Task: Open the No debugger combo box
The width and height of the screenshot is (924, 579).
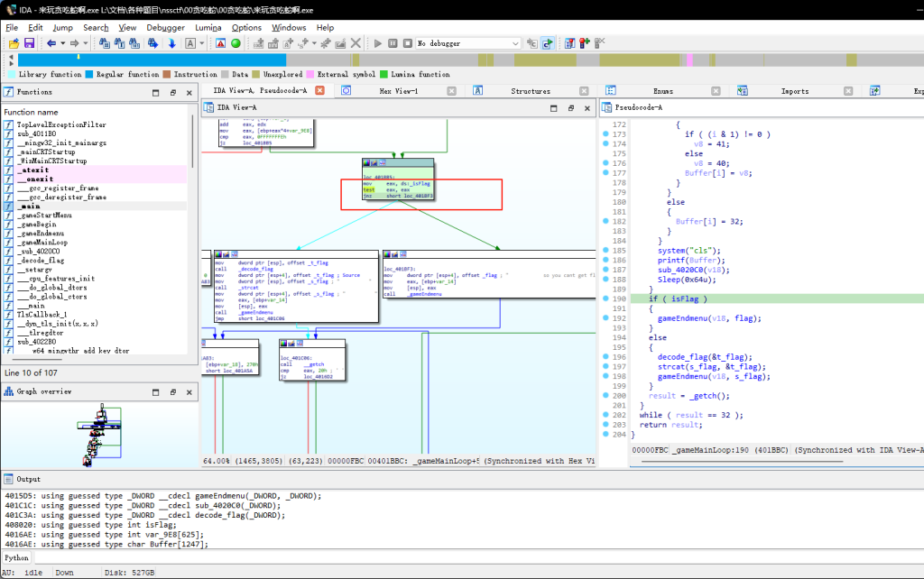Action: coord(468,43)
